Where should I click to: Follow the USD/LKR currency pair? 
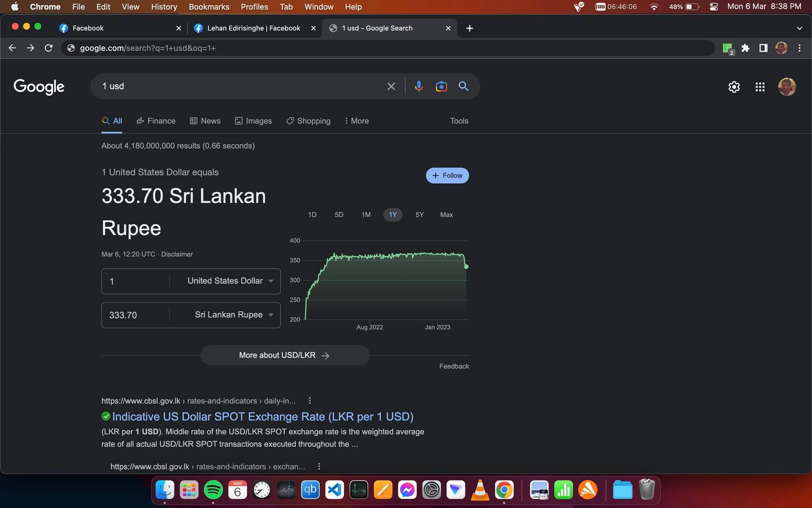tap(447, 175)
